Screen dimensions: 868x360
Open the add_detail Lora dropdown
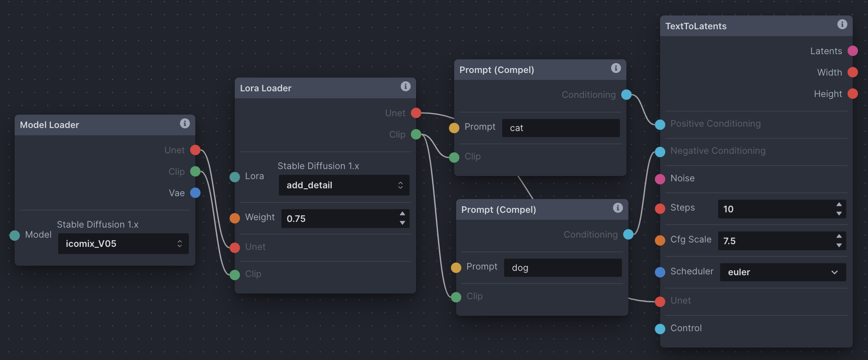point(344,185)
